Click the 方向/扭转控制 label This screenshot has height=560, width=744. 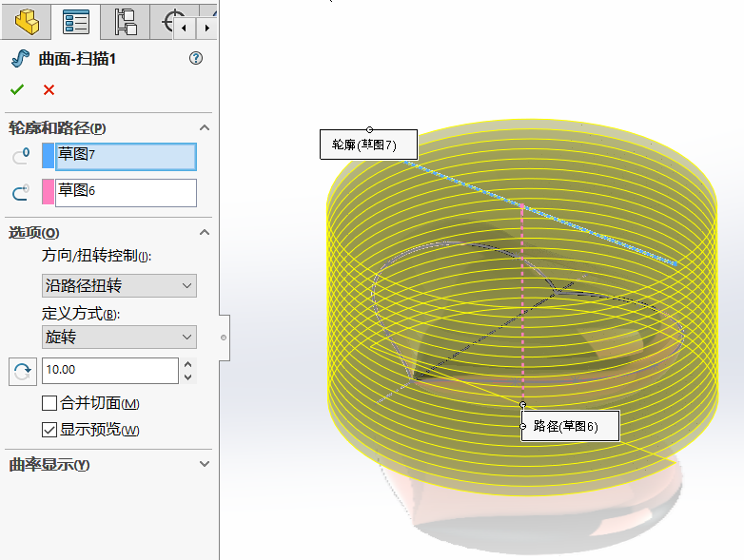click(96, 256)
